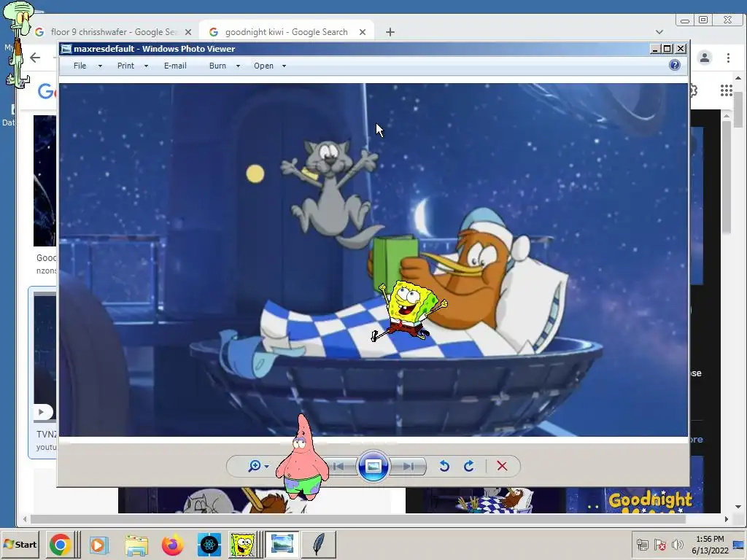
Task: Go back in Chrome
Action: [35, 58]
